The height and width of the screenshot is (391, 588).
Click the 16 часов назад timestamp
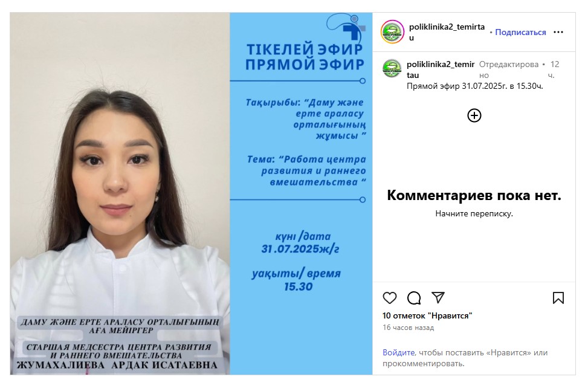[x=408, y=328]
